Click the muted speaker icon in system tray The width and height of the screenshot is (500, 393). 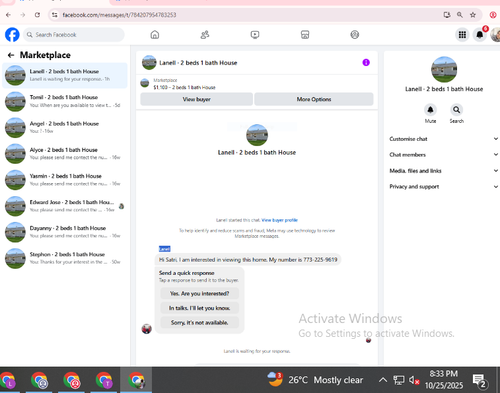[x=414, y=380]
